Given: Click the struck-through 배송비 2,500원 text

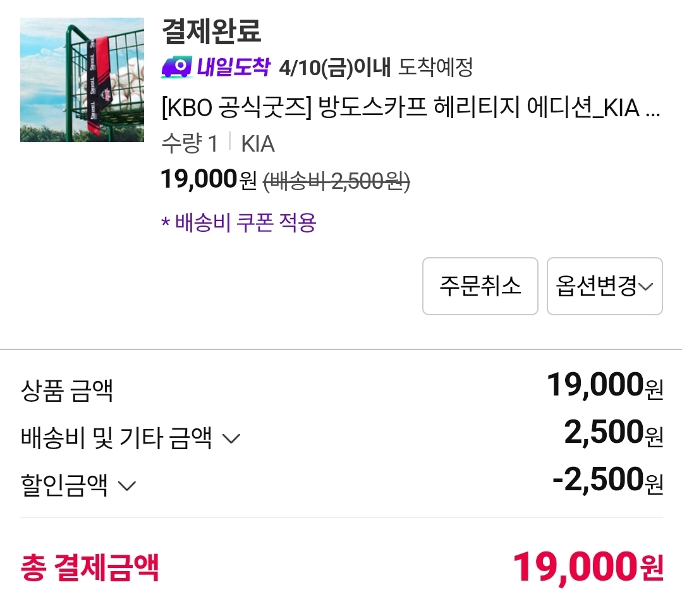Looking at the screenshot, I should click(336, 182).
